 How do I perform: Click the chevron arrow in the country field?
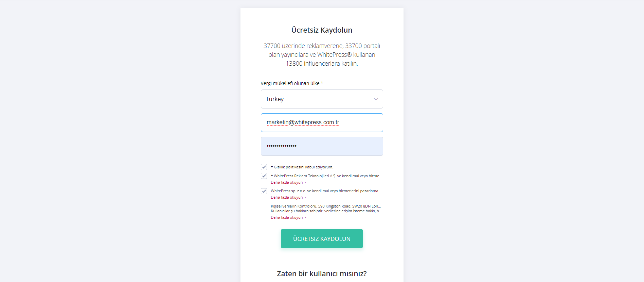point(376,99)
